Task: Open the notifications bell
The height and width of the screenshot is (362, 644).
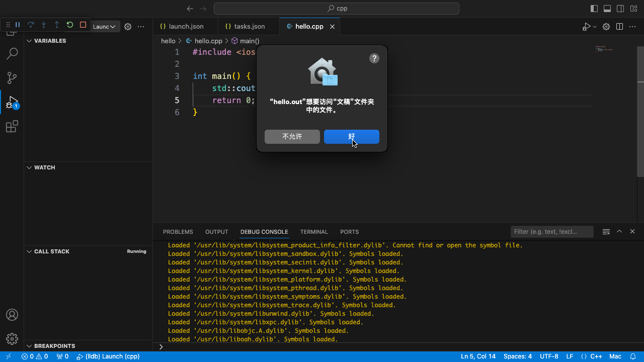Action: click(633, 356)
